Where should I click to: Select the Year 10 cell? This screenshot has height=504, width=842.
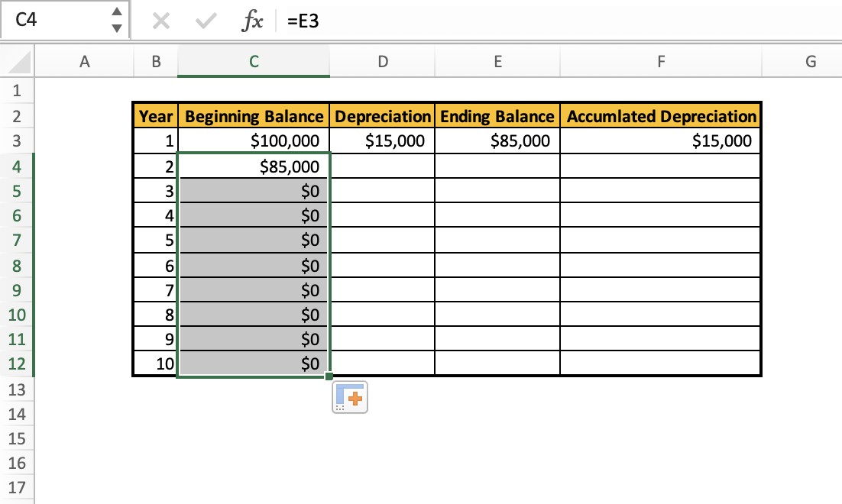(x=155, y=364)
